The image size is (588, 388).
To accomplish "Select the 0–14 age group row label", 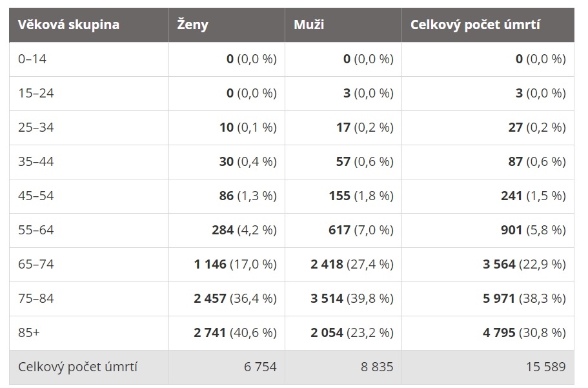I will tap(32, 59).
